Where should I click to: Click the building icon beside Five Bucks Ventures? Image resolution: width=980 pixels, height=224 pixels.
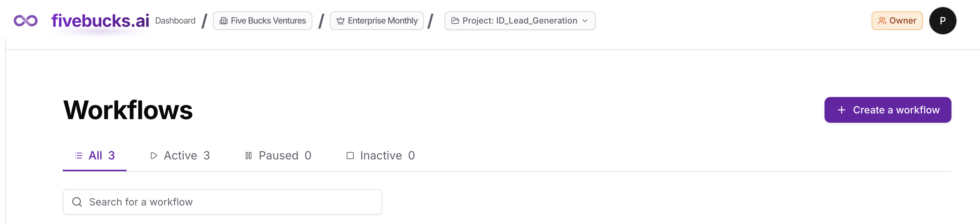pos(223,21)
